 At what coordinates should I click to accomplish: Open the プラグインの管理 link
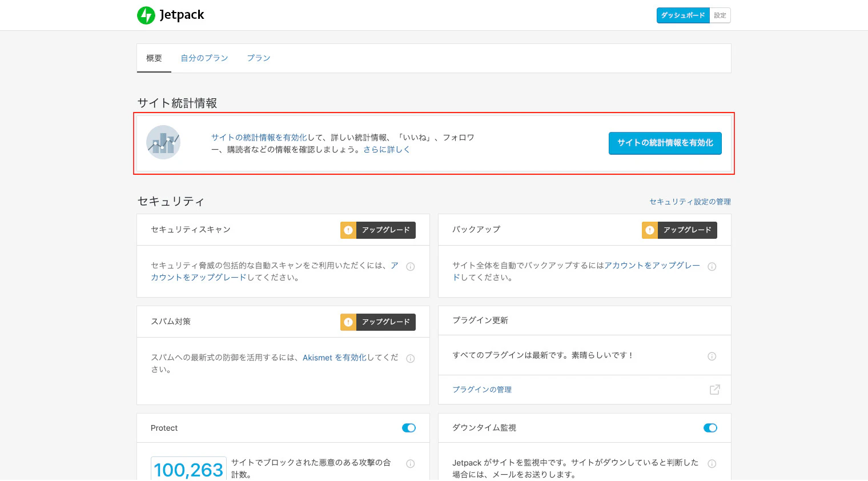click(x=482, y=390)
